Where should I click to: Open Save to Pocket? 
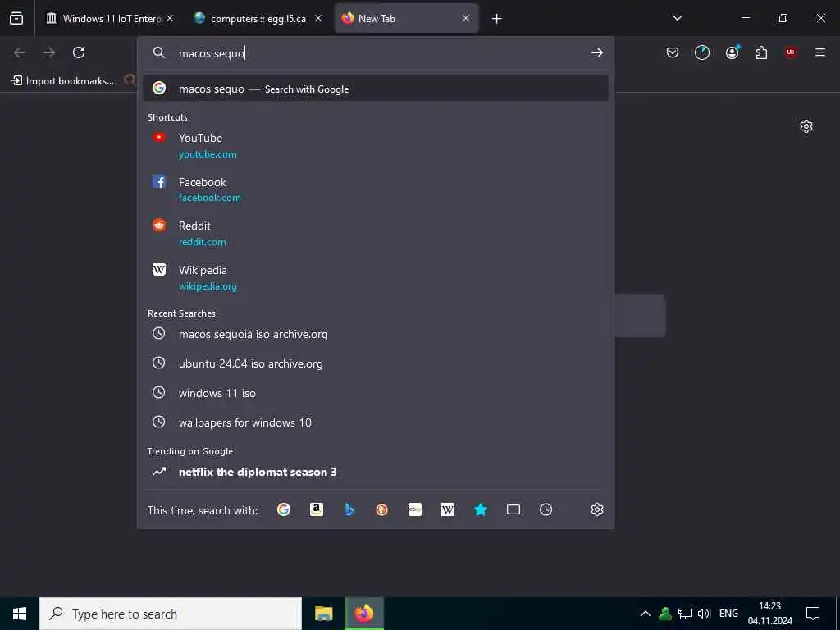tap(673, 52)
